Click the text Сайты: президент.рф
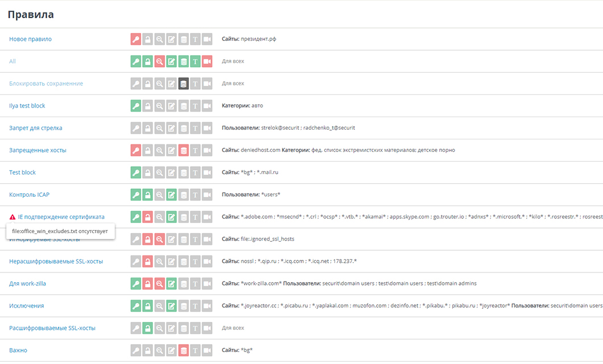 pyautogui.click(x=249, y=39)
